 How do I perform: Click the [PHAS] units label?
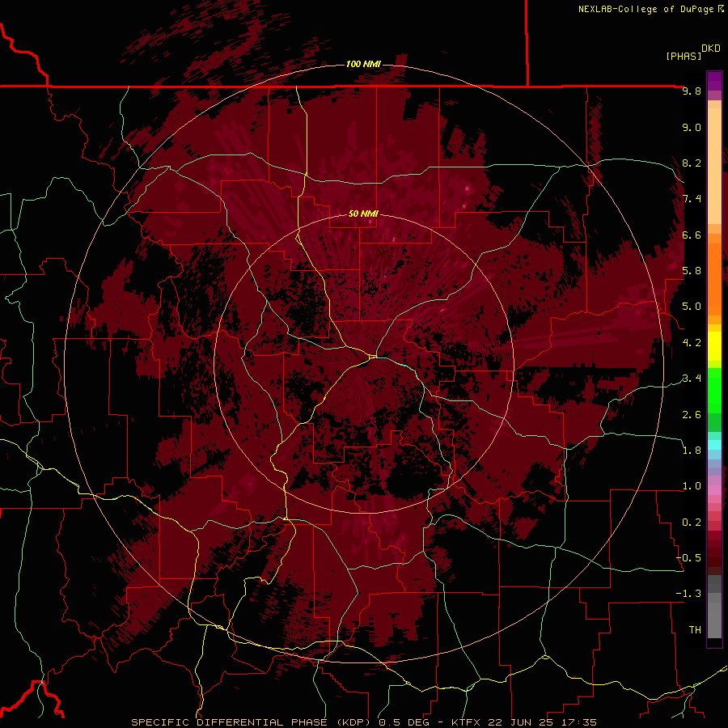pos(684,56)
